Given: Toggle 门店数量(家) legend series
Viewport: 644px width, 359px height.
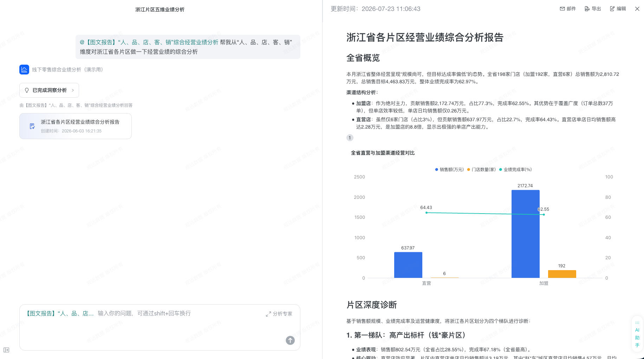Looking at the screenshot, I should pos(481,170).
